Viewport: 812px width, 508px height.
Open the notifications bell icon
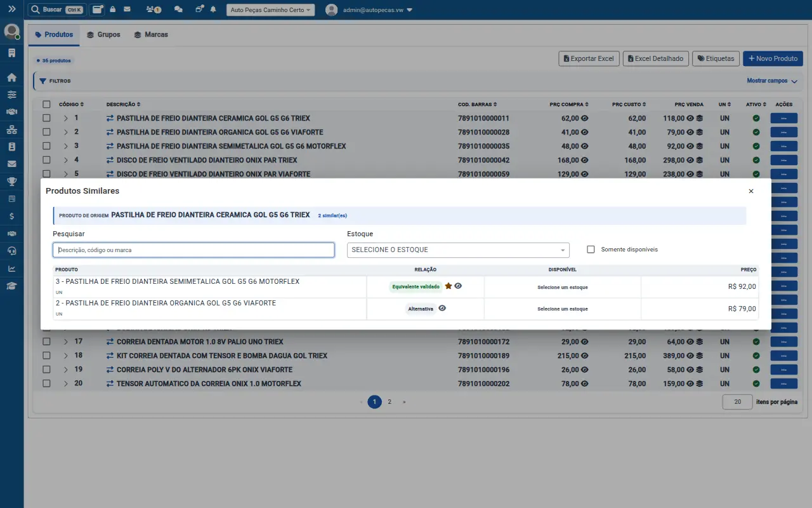click(213, 10)
